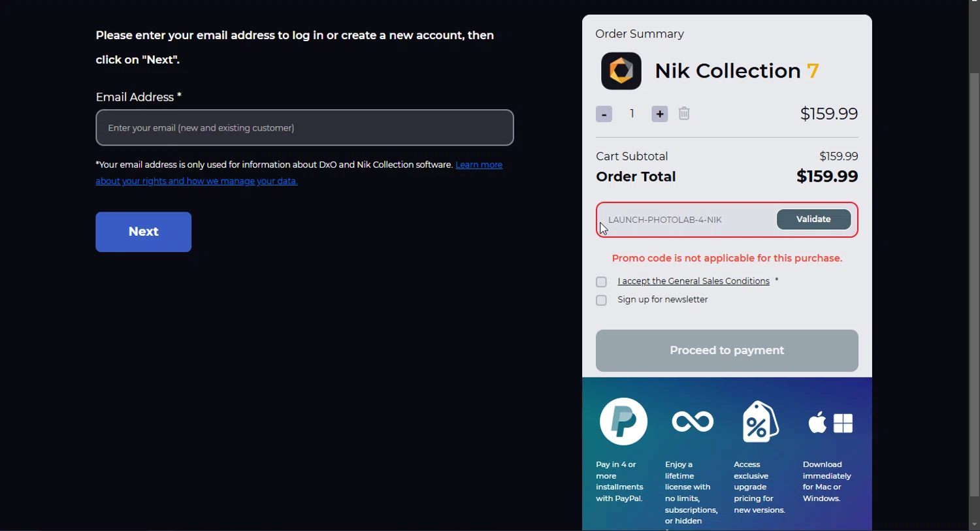Click the Cart Subtotal label
Screen dimensions: 980x531
[x=632, y=157]
